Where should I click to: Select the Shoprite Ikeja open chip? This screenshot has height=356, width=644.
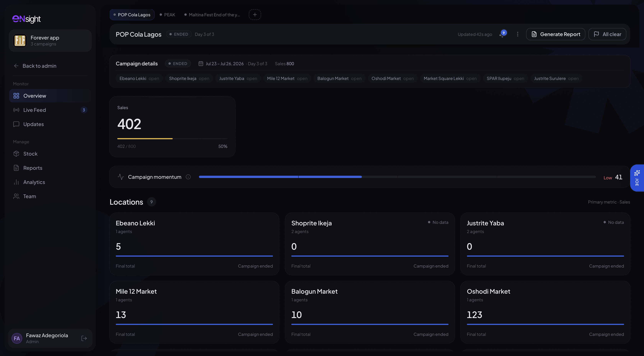189,79
